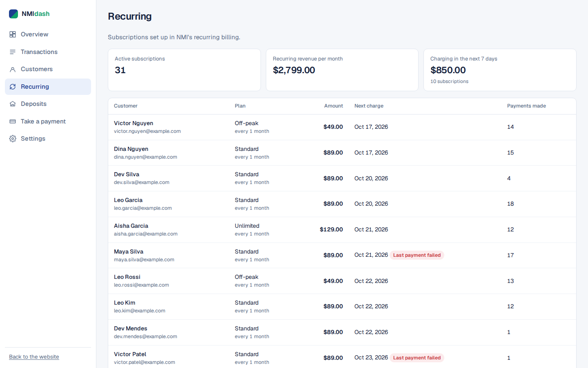The height and width of the screenshot is (368, 588).
Task: Click the NMIdash logo icon
Action: [13, 14]
